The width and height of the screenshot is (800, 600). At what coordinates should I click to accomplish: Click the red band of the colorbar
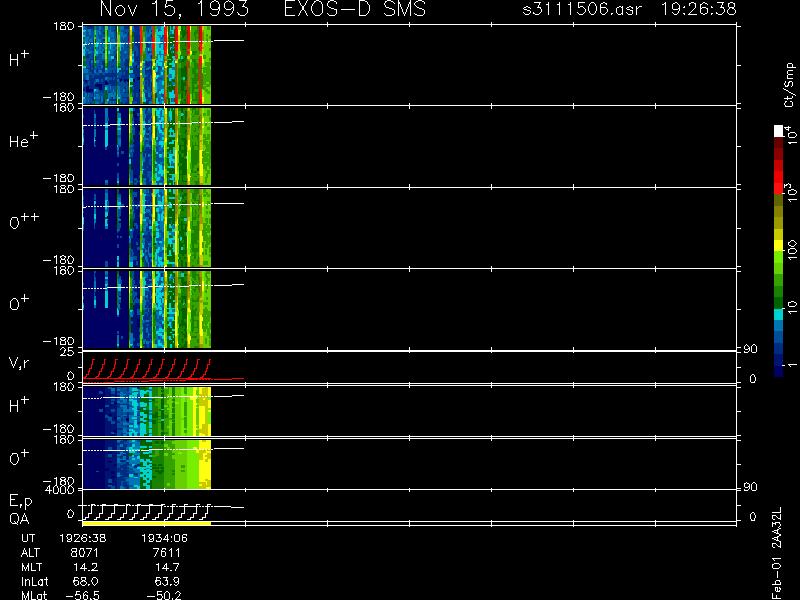coord(779,176)
